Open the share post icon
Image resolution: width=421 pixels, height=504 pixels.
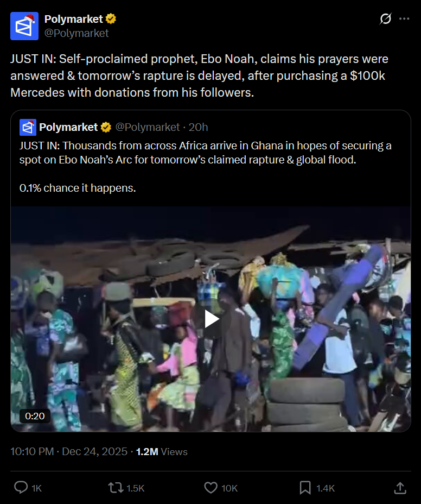[400, 488]
